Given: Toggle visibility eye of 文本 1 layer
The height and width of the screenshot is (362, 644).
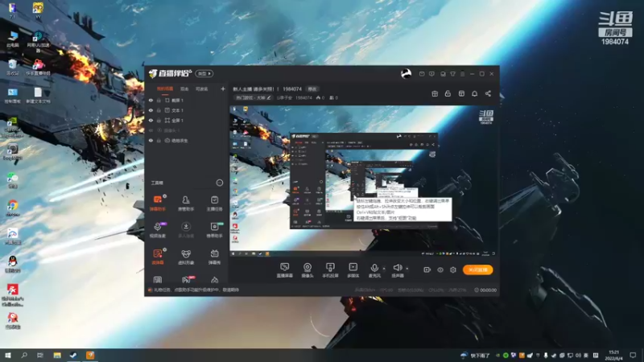Looking at the screenshot, I should pos(151,110).
